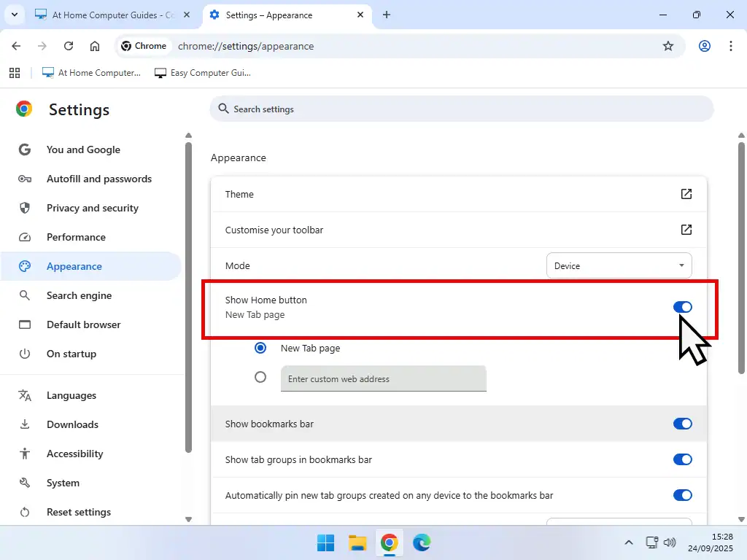Toggle the Show Home button switch
The height and width of the screenshot is (560, 747).
(x=682, y=307)
